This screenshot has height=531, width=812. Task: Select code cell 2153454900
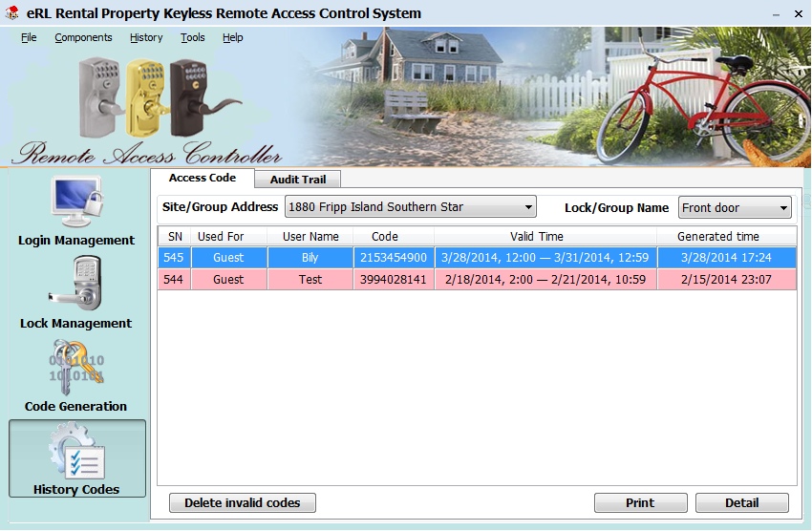point(394,258)
